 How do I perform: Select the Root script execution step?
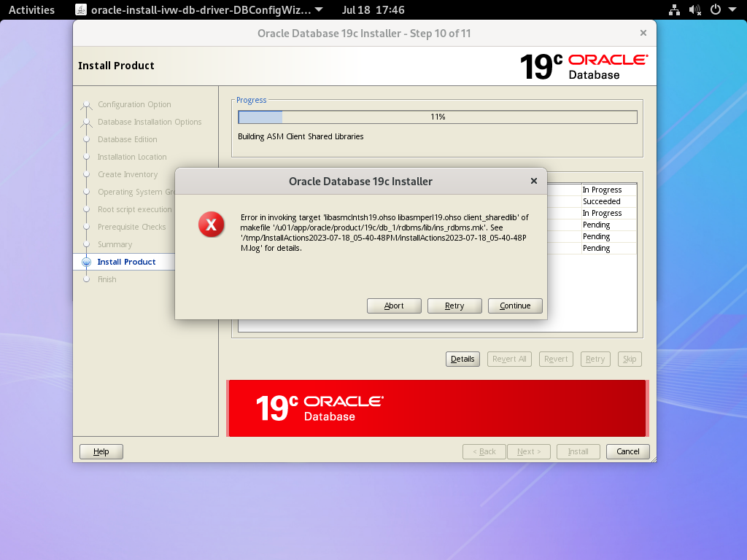coord(134,209)
